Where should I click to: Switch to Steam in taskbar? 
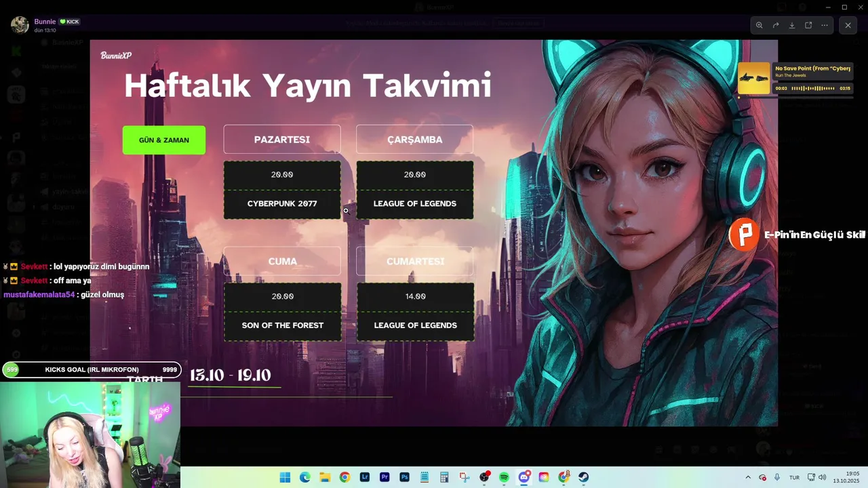coord(583,477)
